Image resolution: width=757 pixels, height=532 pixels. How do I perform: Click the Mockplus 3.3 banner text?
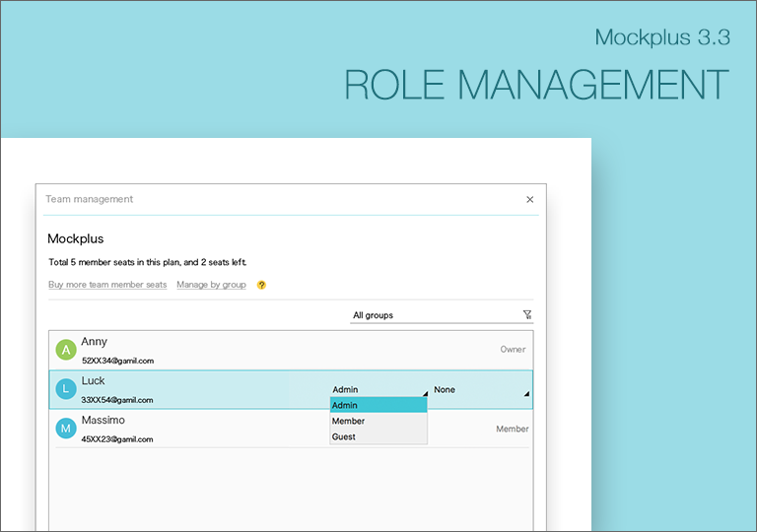(662, 37)
